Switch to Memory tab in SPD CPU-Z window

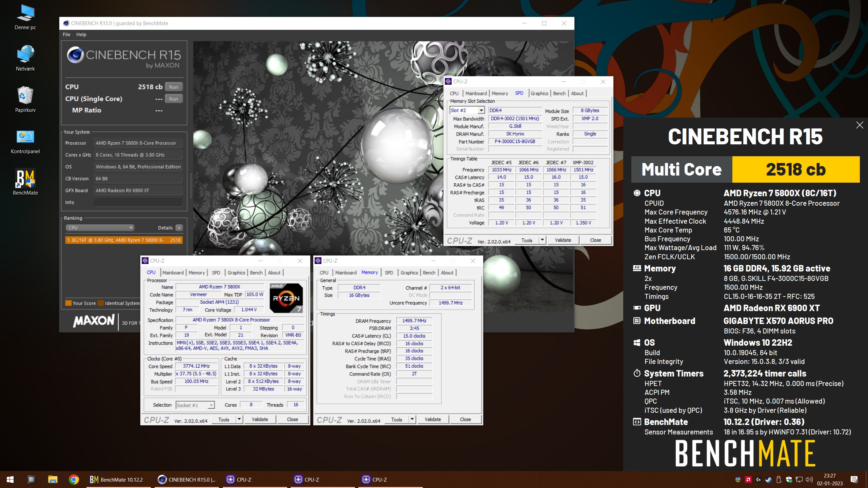point(499,94)
